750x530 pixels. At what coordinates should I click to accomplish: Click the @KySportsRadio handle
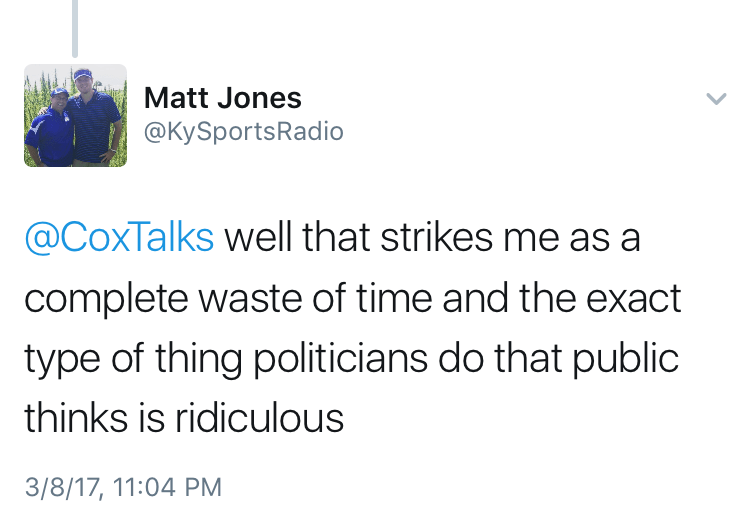243,131
